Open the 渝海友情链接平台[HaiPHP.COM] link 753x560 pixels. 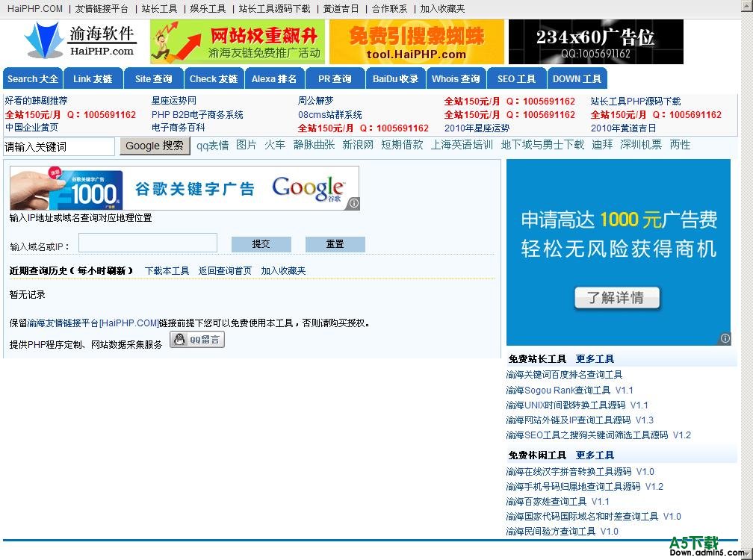[93, 323]
